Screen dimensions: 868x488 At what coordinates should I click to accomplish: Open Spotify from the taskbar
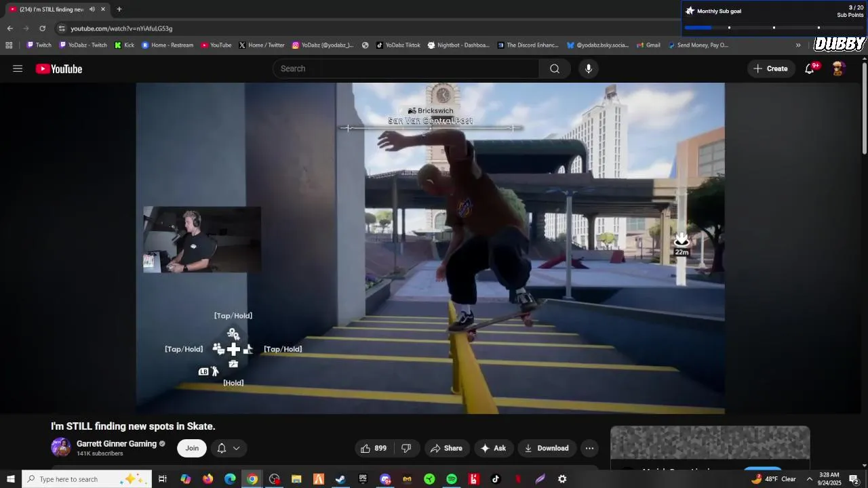[x=452, y=479]
